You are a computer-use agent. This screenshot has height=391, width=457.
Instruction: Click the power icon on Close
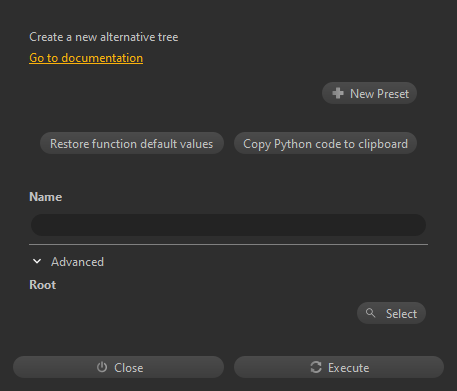point(102,367)
